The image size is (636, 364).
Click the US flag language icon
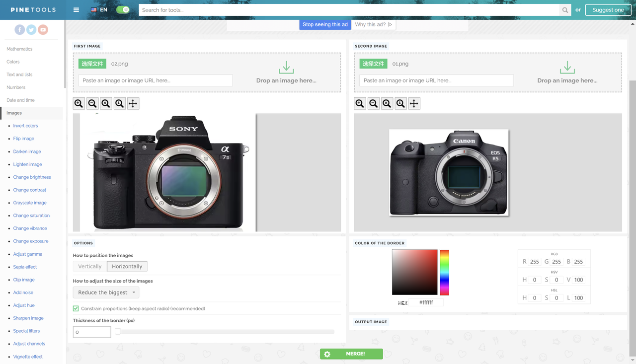click(x=94, y=10)
